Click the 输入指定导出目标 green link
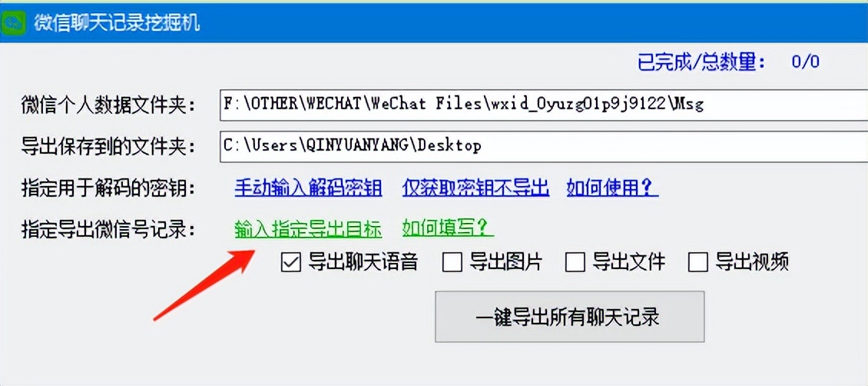 tap(308, 228)
